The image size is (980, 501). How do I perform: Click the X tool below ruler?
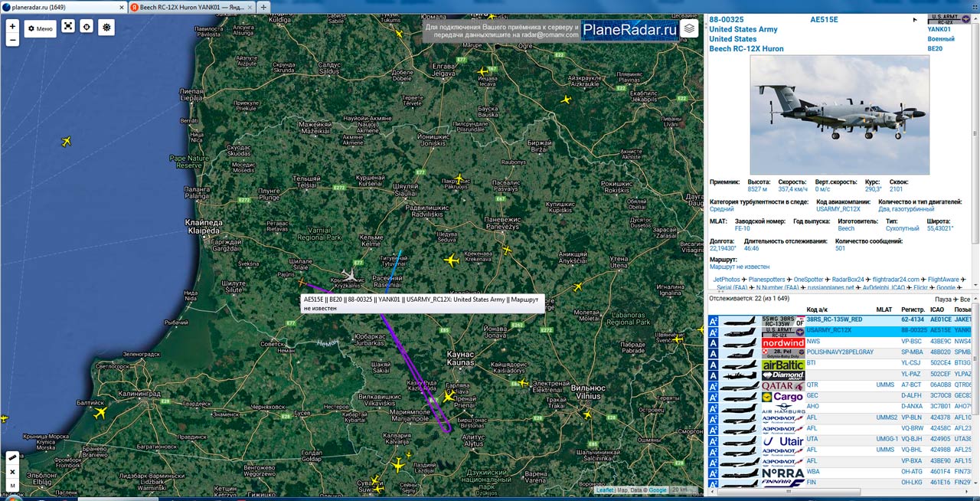pyautogui.click(x=12, y=472)
